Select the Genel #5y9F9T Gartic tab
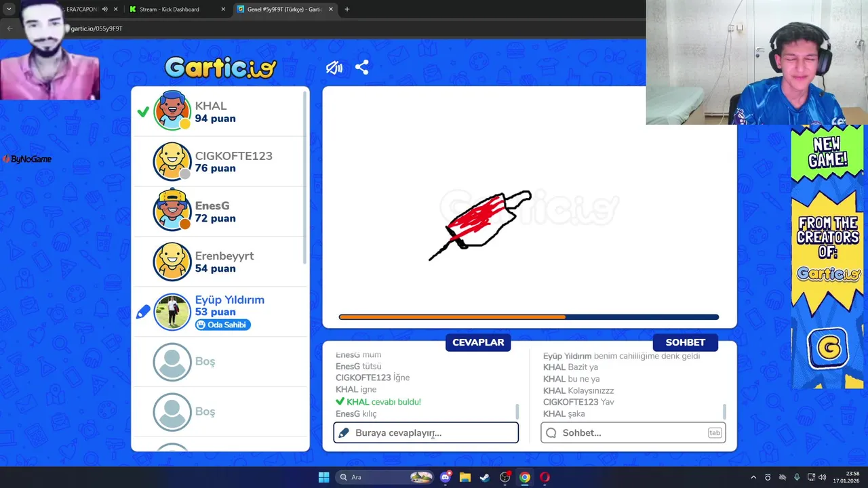This screenshot has height=488, width=868. (x=285, y=9)
